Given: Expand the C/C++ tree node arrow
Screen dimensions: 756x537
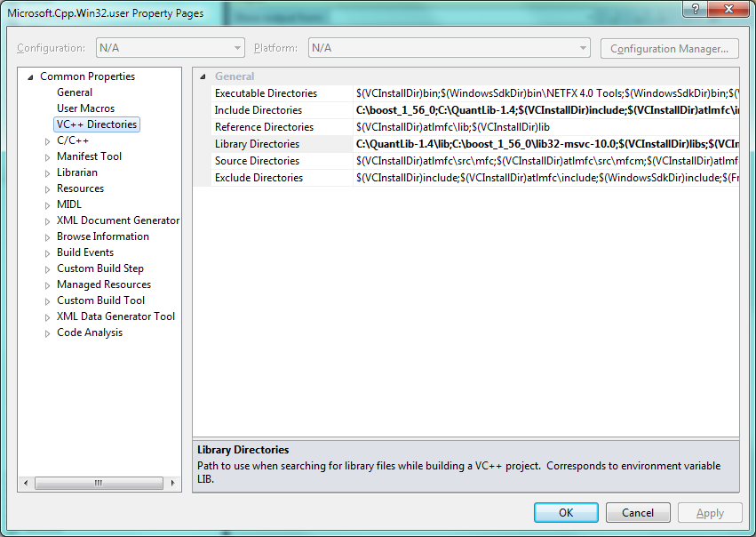Looking at the screenshot, I should pyautogui.click(x=48, y=140).
